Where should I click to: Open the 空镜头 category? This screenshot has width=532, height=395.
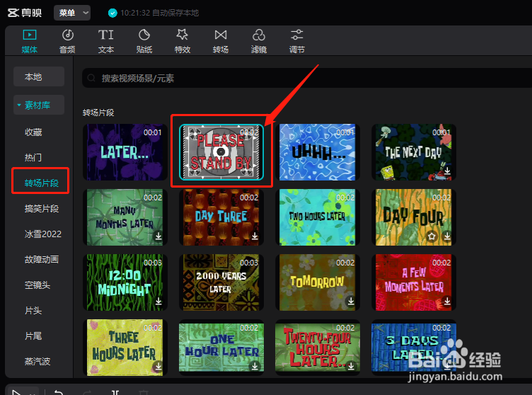[x=37, y=285]
